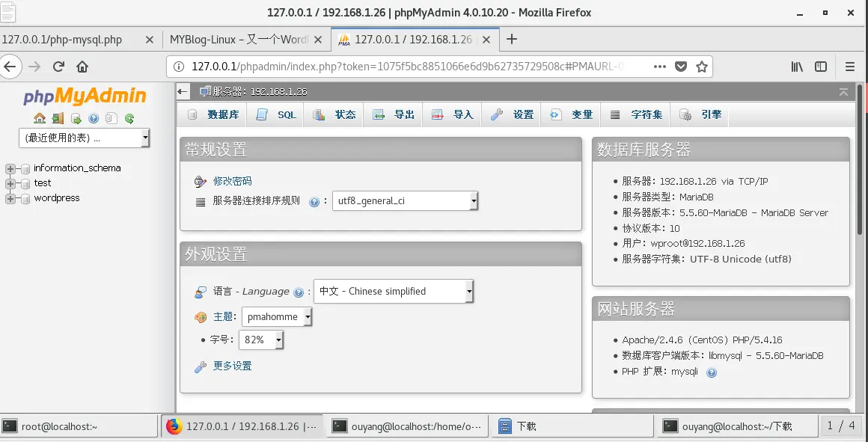Image resolution: width=868 pixels, height=442 pixels.
Task: Click information_schema database cylinder icon
Action: click(x=25, y=169)
